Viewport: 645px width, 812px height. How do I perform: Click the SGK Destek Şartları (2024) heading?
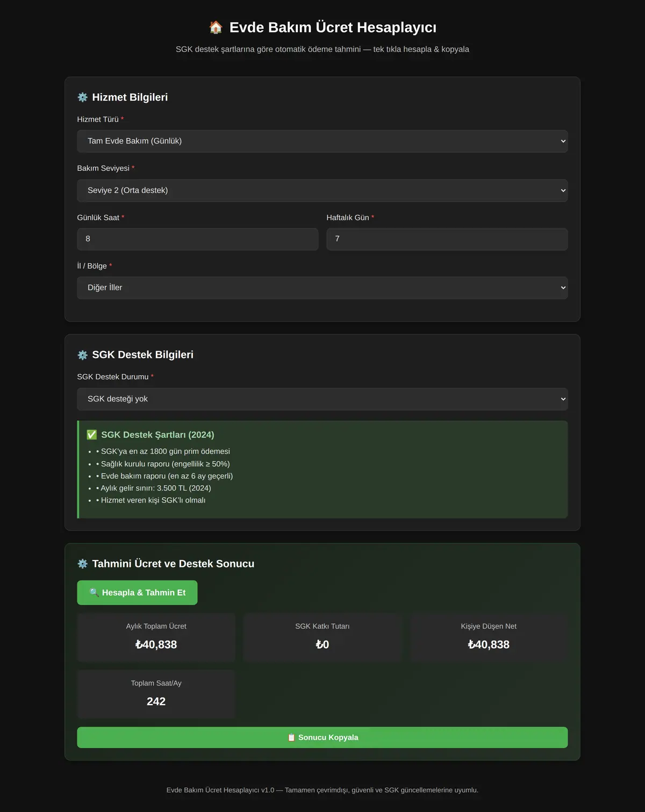point(157,435)
